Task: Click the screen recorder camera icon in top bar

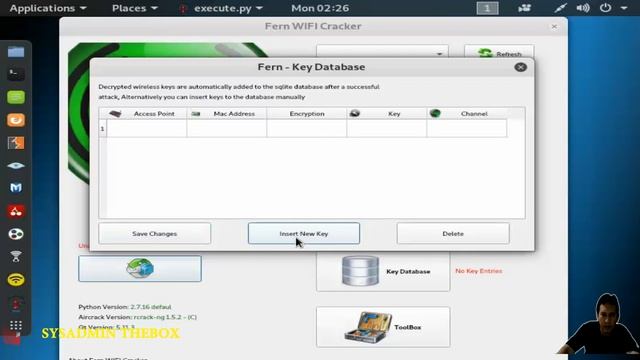Action: (524, 8)
